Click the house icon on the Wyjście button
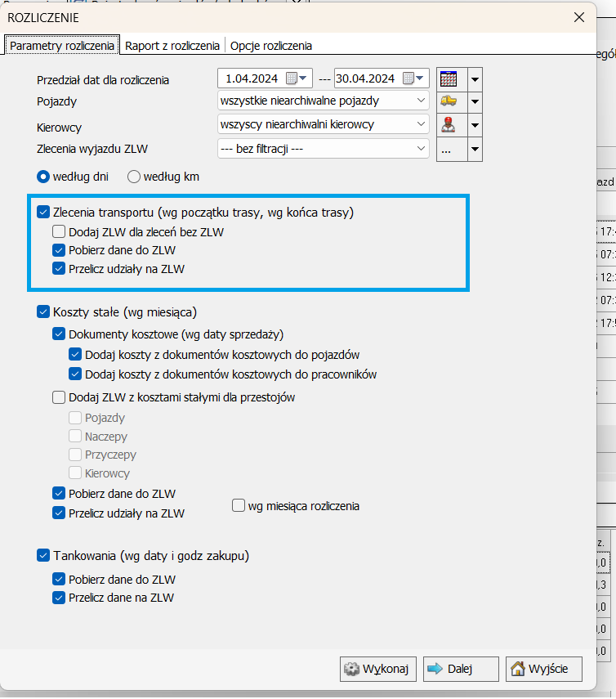The width and height of the screenshot is (616, 699). [517, 669]
